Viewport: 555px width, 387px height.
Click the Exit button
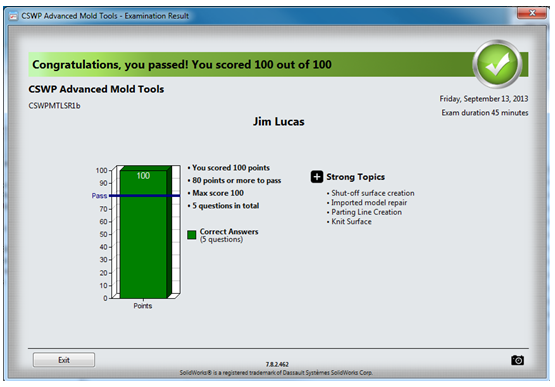click(x=64, y=360)
